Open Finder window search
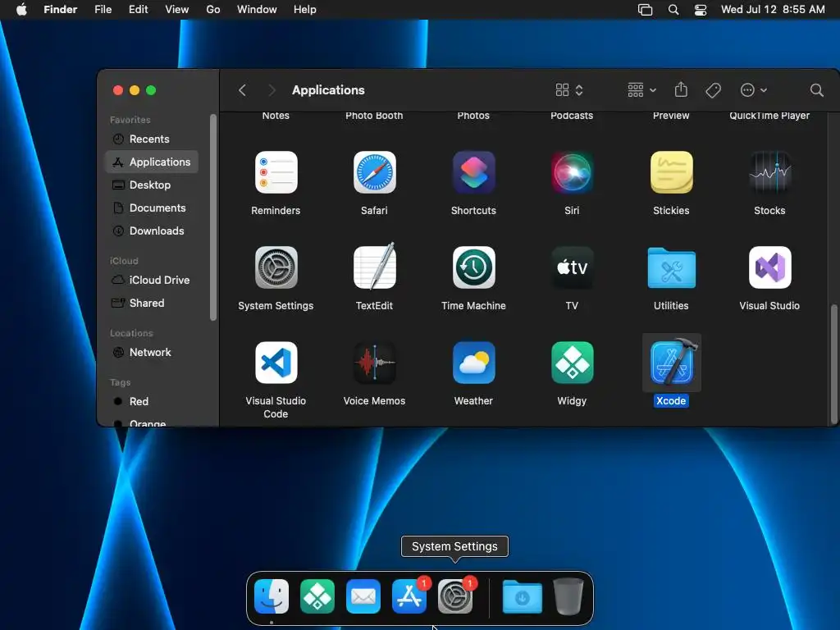The image size is (840, 630). coord(816,90)
